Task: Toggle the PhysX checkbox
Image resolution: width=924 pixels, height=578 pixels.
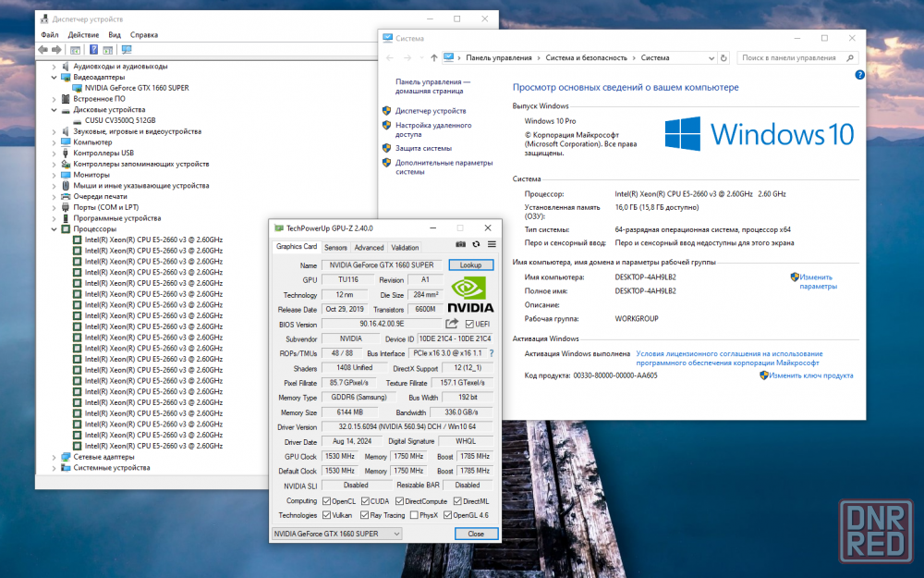Action: 414,515
